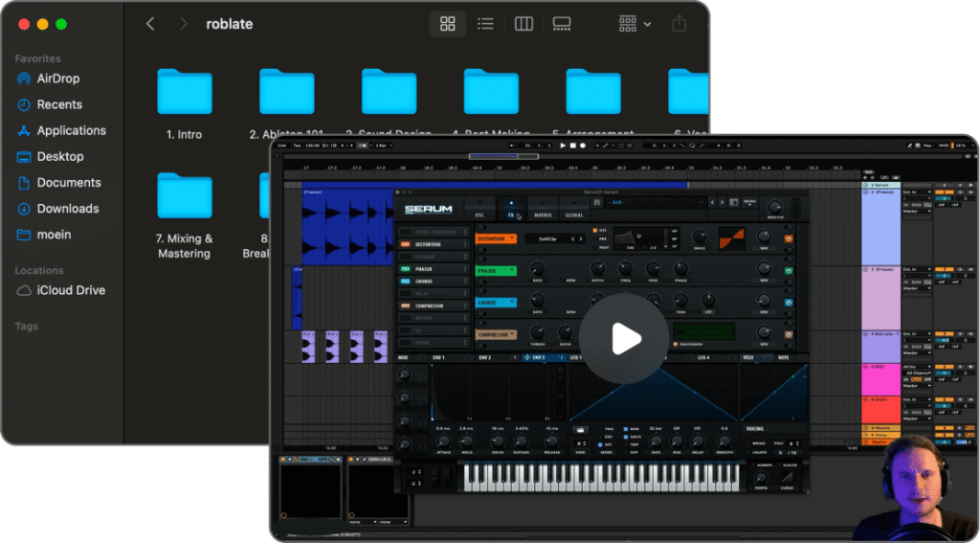Open AirDrop in Finder sidebar

pos(48,79)
